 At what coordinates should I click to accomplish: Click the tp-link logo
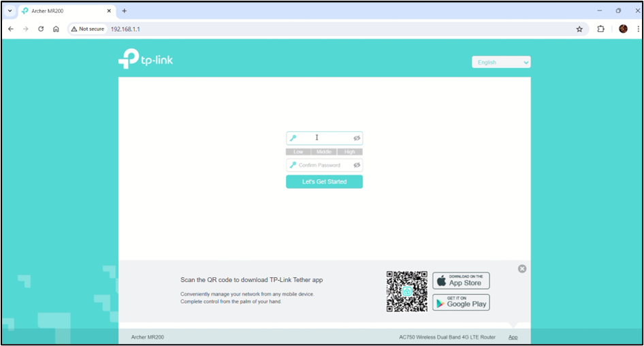click(146, 60)
